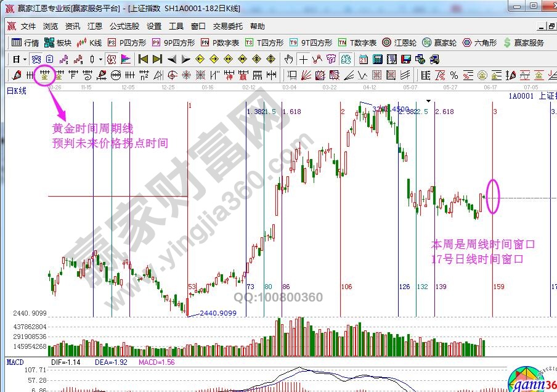This screenshot has height=392, width=557.
Task: Select the hand pan tool
Action: 288,59
